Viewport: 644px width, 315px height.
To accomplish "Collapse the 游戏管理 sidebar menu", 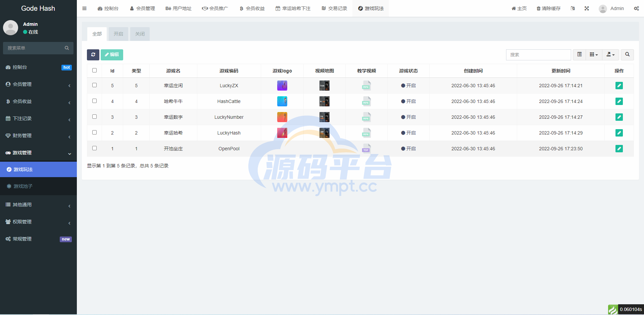I will pyautogui.click(x=38, y=153).
